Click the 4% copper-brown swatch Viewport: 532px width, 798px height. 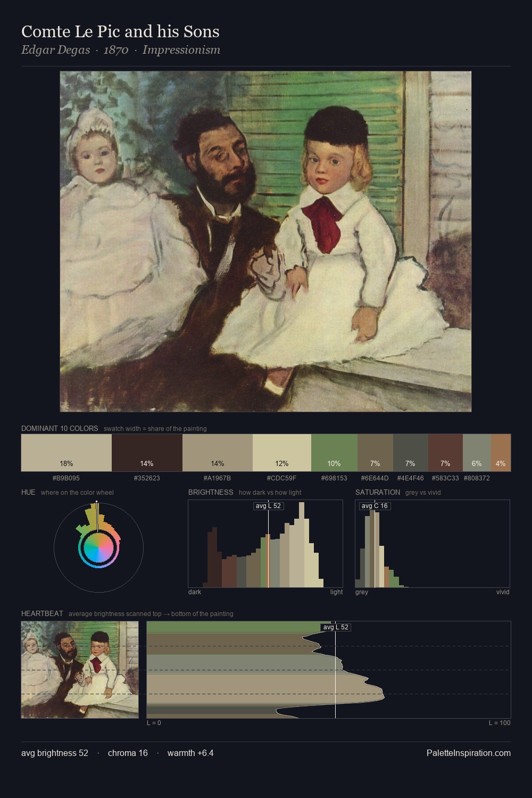pos(501,453)
